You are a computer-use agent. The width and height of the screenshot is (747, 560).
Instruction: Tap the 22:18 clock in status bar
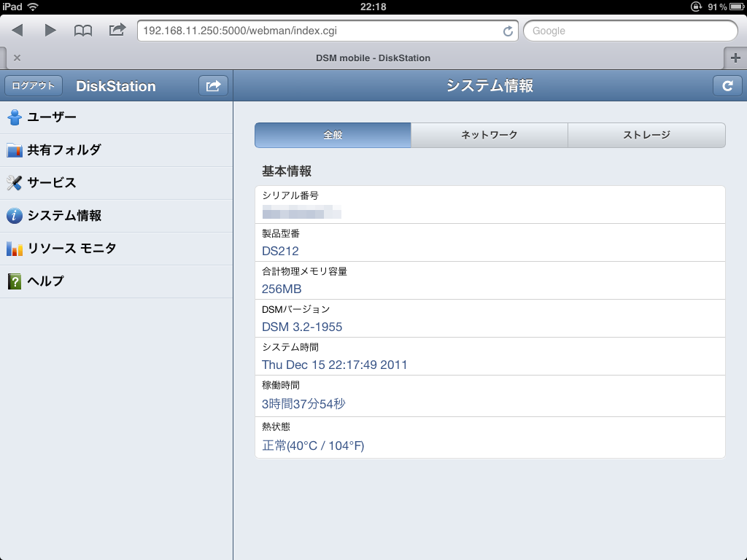pos(373,7)
